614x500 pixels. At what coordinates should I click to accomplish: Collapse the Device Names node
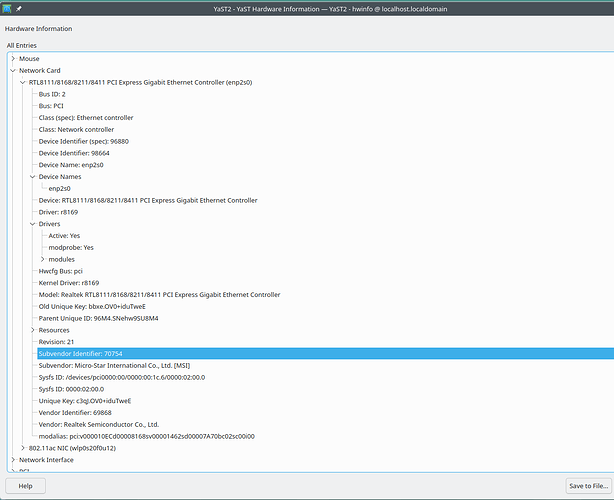[x=33, y=177]
